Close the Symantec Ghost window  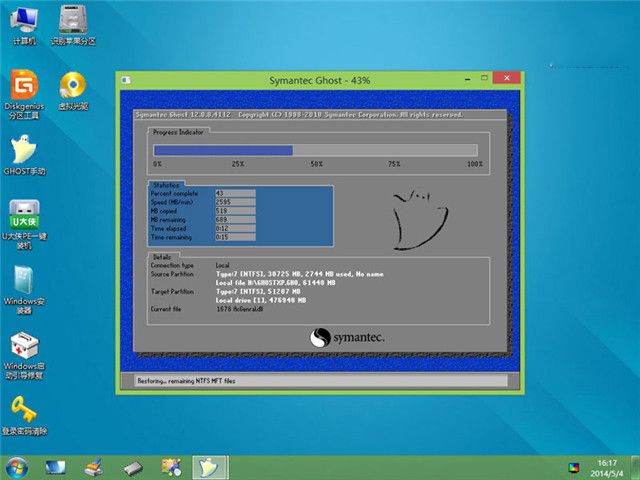tap(507, 78)
